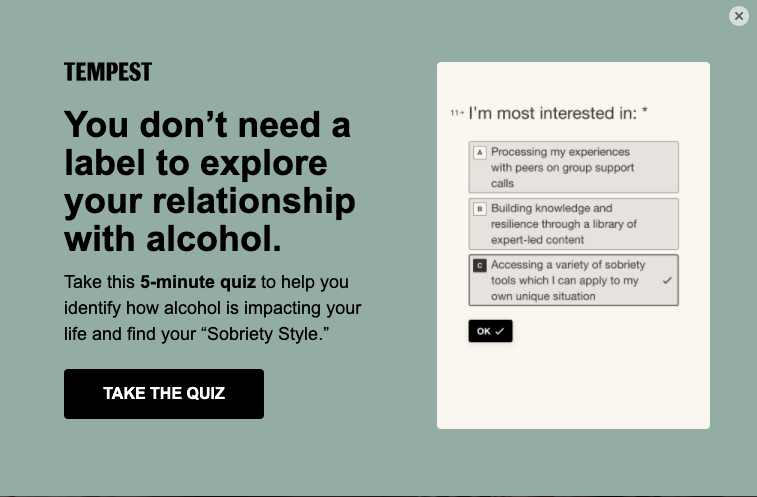Select option B about expert-led content
Screen dimensions: 757x497
(573, 224)
